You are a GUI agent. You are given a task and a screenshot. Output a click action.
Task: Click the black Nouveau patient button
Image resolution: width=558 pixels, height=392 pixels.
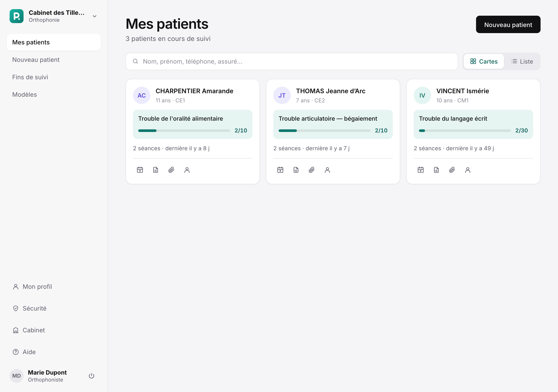(508, 25)
